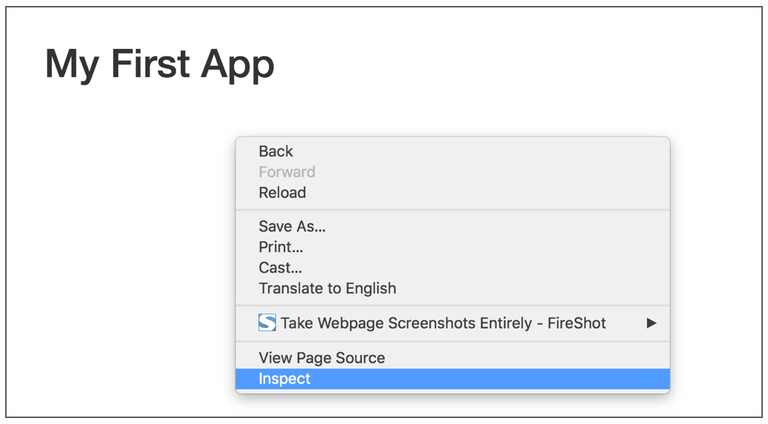
Task: Reload the page via context menu
Action: coord(282,192)
